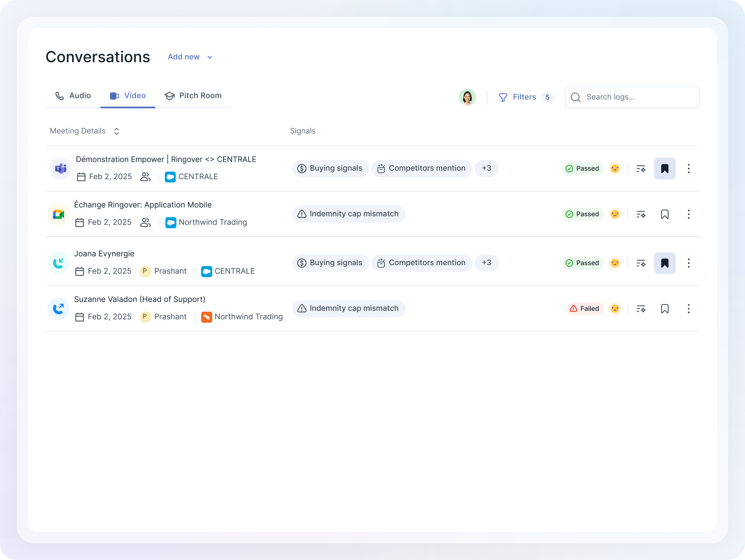The height and width of the screenshot is (560, 745).
Task: Bookmark the Suzanne Valadon conversation
Action: coord(664,308)
